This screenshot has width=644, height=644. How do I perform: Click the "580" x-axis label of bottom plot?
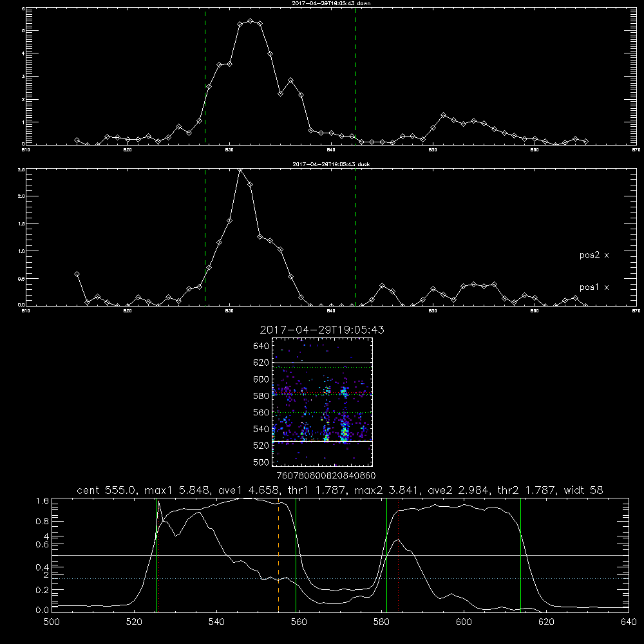click(381, 622)
